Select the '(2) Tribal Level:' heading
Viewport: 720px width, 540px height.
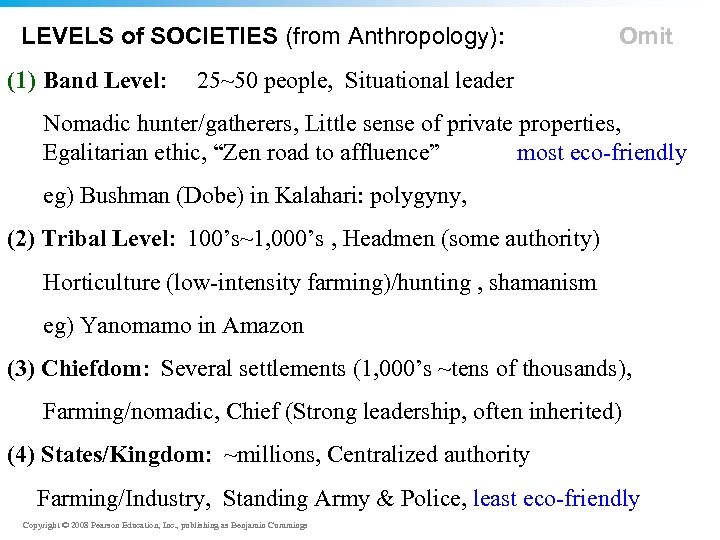tap(92, 240)
